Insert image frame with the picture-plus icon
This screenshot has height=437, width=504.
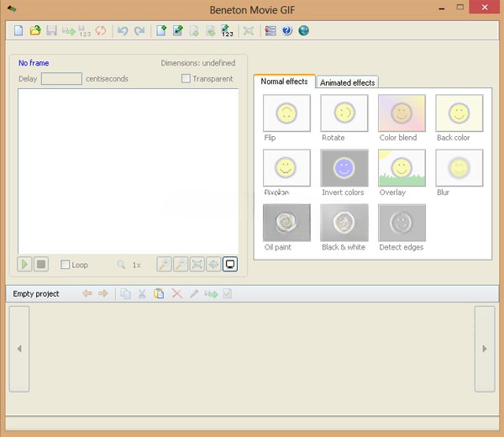pos(178,31)
